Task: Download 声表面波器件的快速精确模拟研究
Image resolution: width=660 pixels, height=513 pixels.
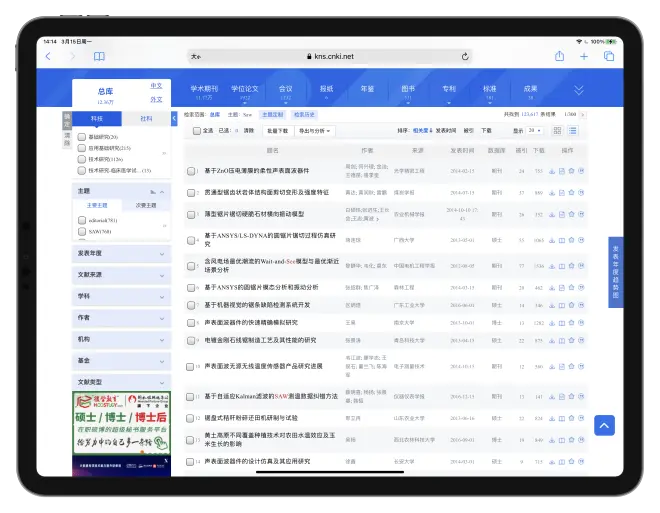Action: pyautogui.click(x=552, y=323)
